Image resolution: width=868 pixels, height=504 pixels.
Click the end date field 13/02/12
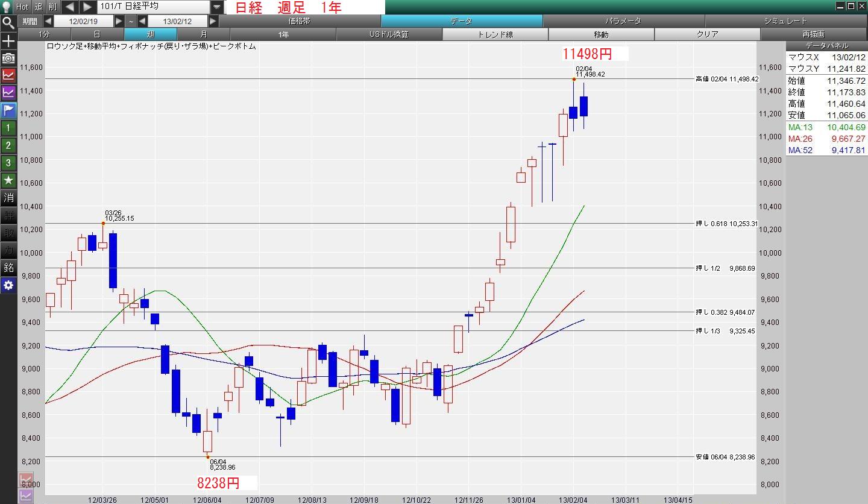(x=177, y=21)
